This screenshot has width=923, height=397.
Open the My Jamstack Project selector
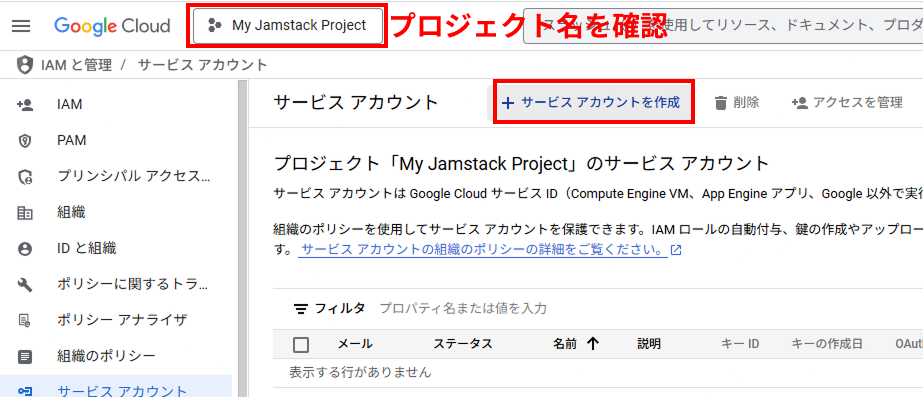click(x=288, y=25)
